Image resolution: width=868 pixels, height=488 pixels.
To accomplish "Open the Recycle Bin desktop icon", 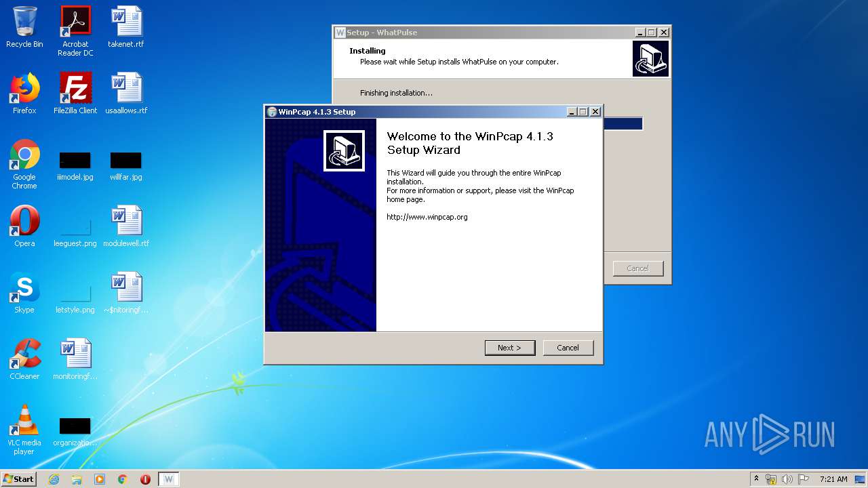I will (24, 27).
